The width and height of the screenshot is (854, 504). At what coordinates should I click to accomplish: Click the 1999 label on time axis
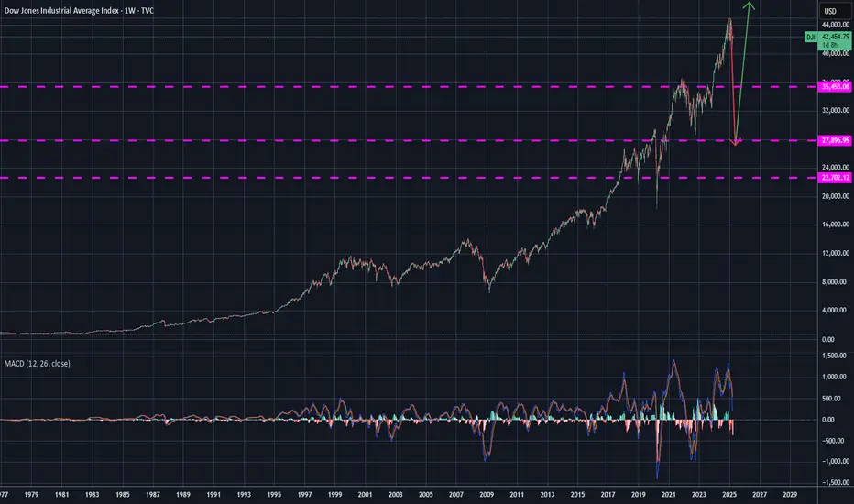335,495
